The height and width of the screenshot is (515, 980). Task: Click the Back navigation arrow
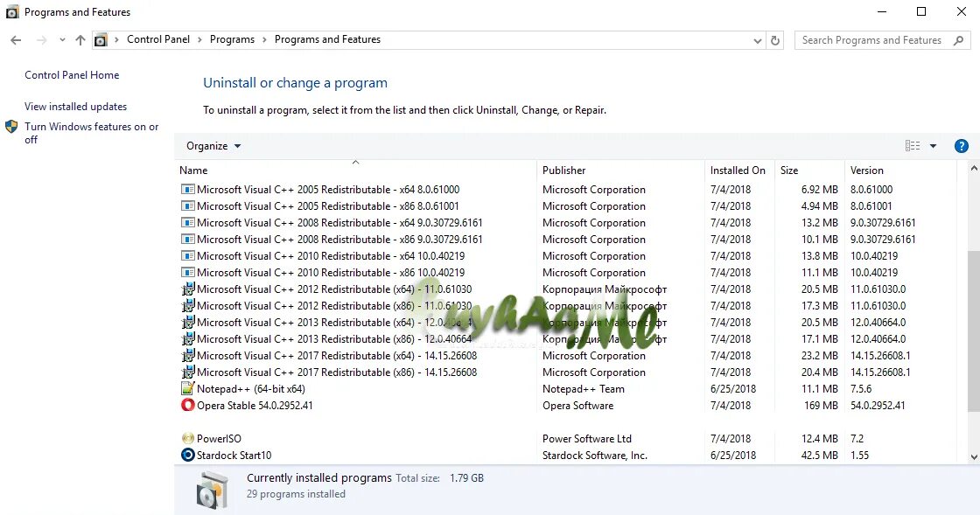coord(16,40)
